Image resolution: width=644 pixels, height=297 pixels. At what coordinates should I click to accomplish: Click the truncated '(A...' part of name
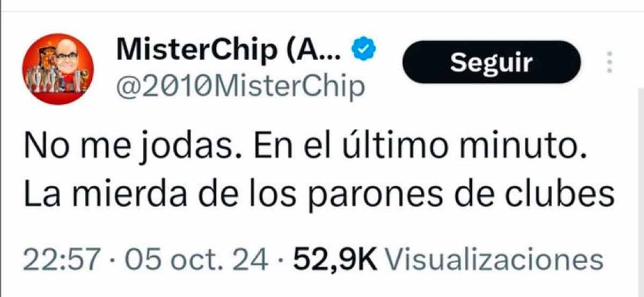pyautogui.click(x=317, y=52)
